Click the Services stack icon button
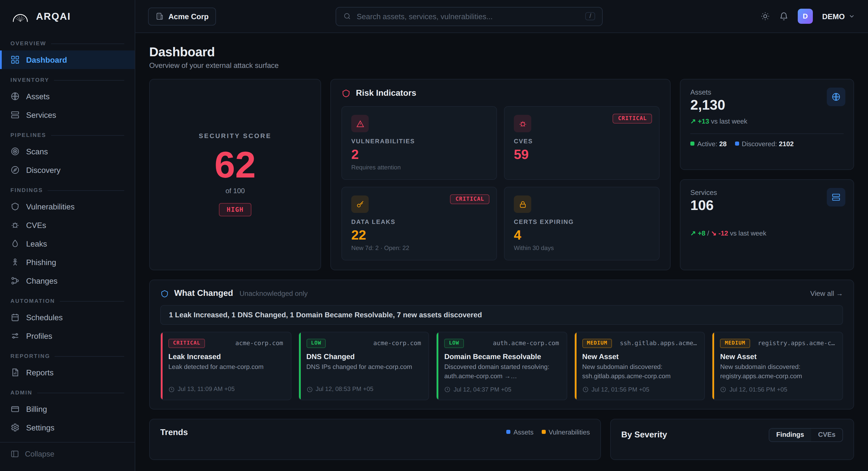The width and height of the screenshot is (868, 471). (836, 197)
